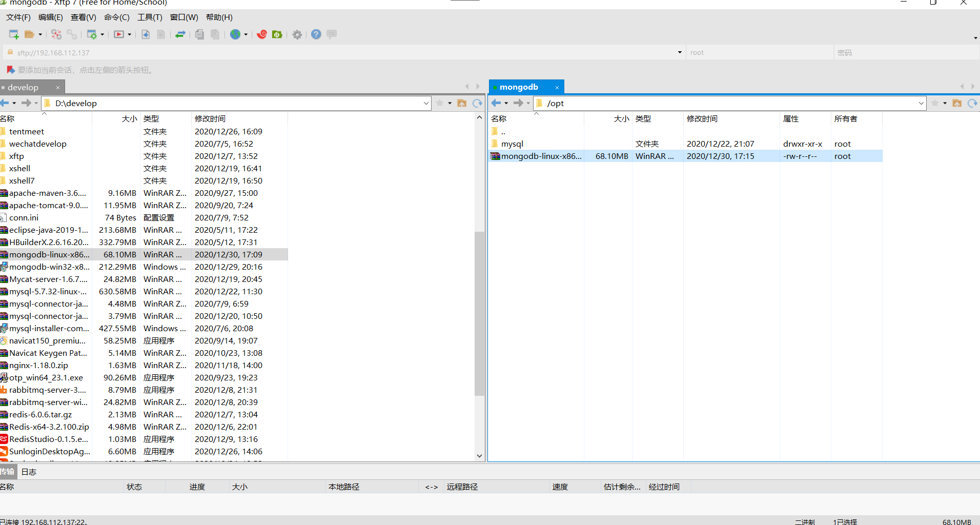The height and width of the screenshot is (525, 980).
Task: Open the 文件(F) menu
Action: pyautogui.click(x=18, y=17)
